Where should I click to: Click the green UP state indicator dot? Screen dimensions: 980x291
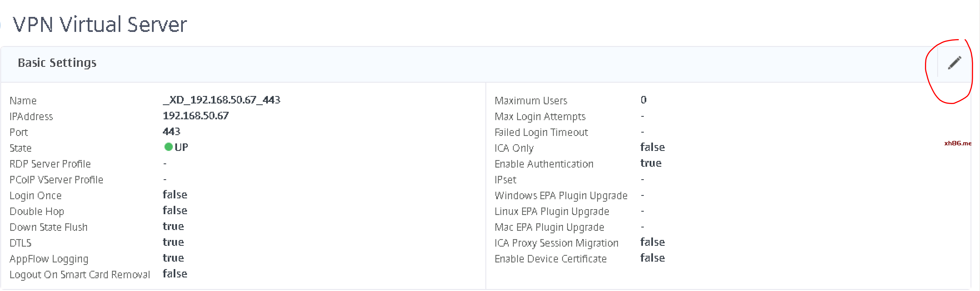(x=168, y=147)
